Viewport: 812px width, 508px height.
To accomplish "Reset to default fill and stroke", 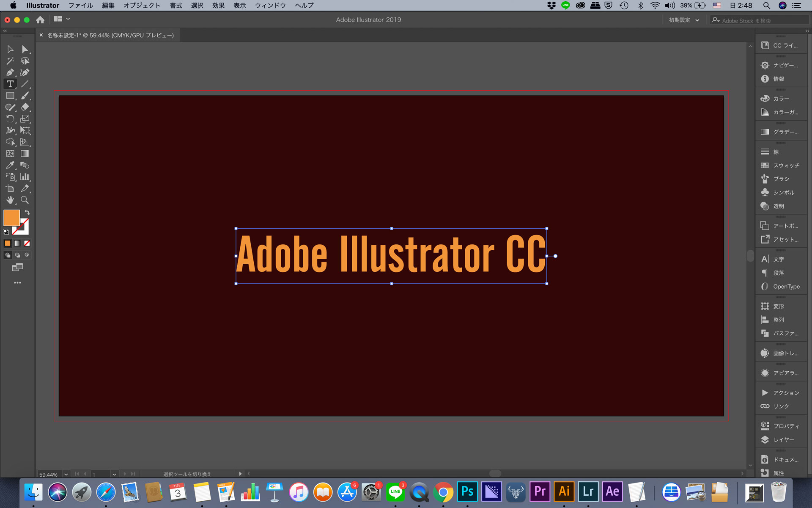I will click(x=6, y=232).
